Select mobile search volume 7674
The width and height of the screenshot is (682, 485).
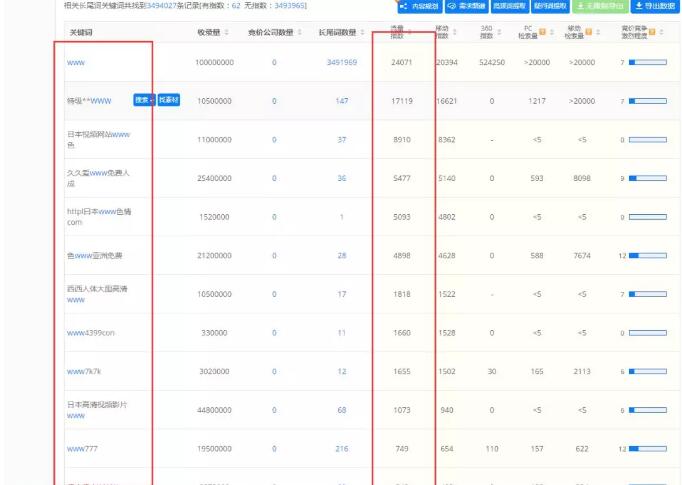click(x=582, y=255)
